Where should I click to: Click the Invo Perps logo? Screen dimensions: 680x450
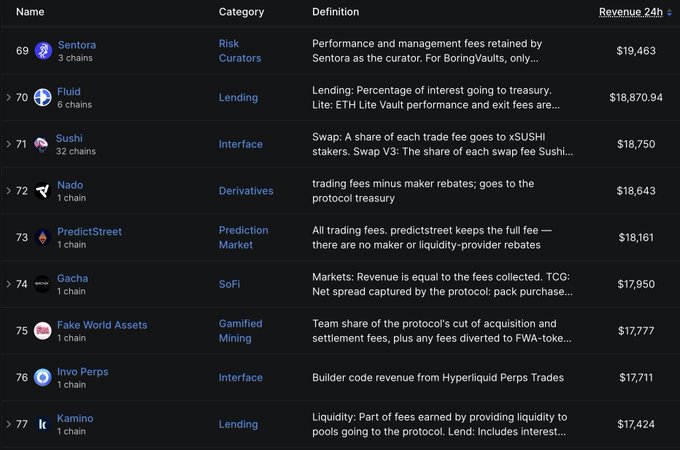coord(42,378)
